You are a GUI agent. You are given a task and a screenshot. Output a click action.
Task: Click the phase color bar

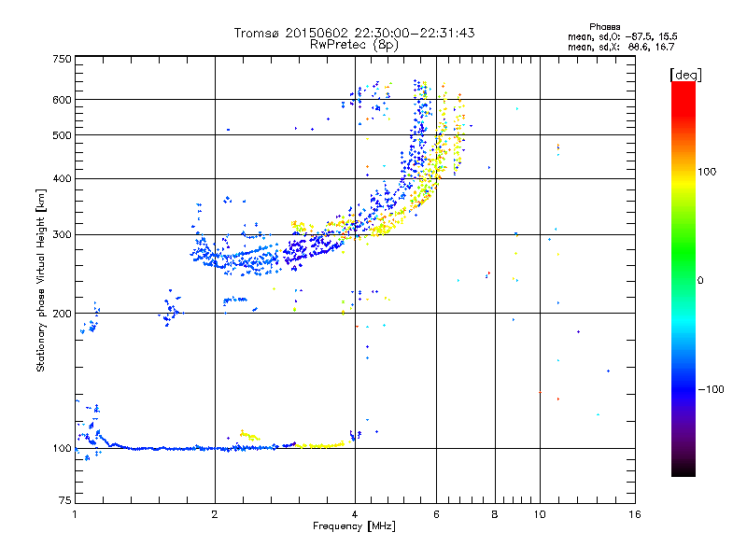click(684, 278)
